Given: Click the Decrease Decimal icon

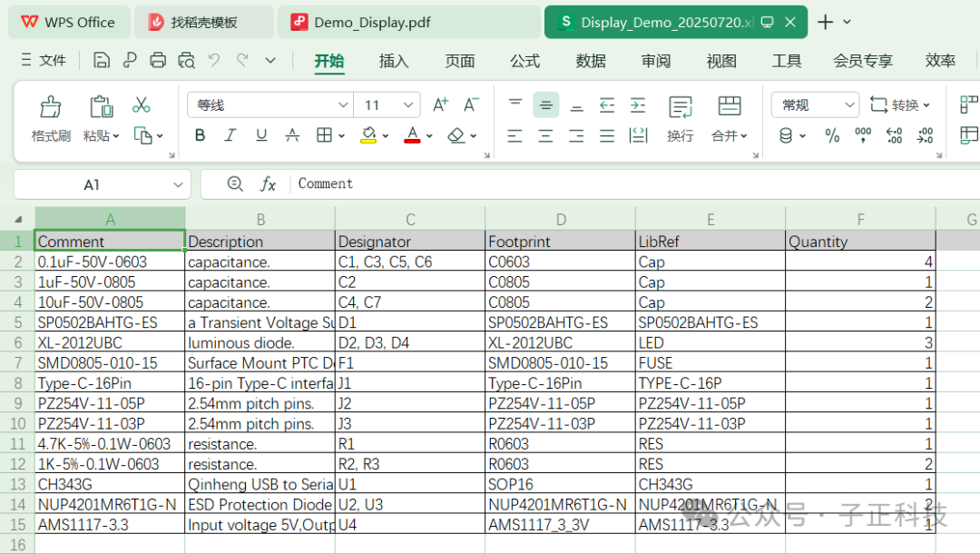Looking at the screenshot, I should [x=925, y=135].
